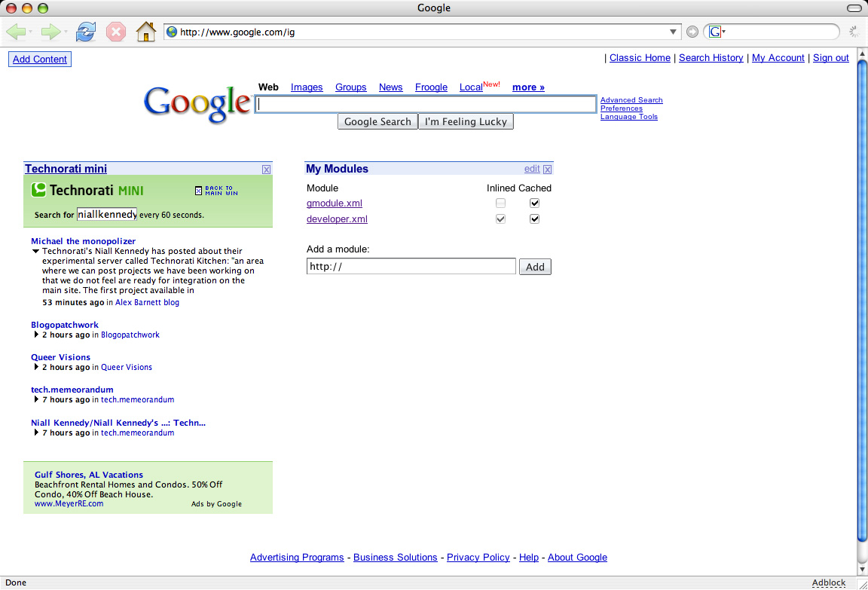This screenshot has height=590, width=868.
Task: Open the Back button history dropdown
Action: click(x=30, y=32)
